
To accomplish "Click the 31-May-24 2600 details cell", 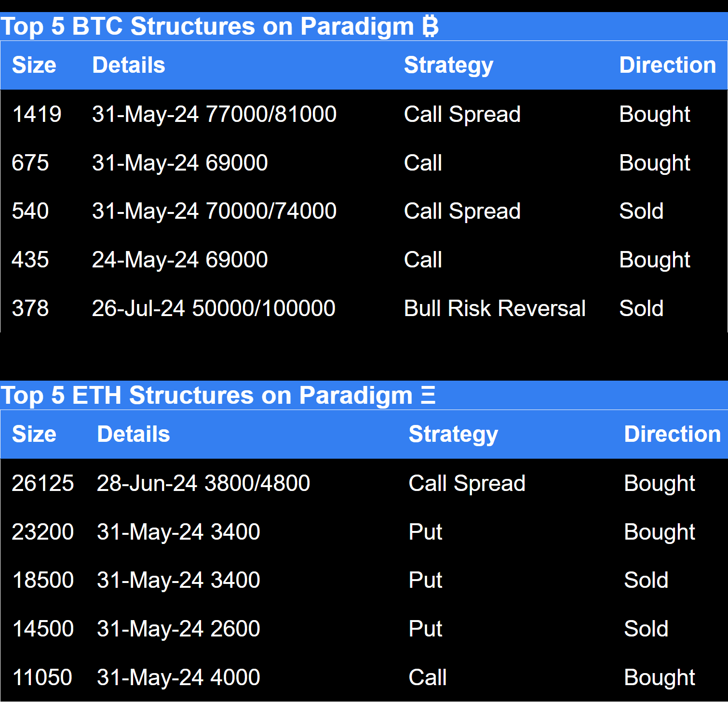I will click(x=178, y=629).
